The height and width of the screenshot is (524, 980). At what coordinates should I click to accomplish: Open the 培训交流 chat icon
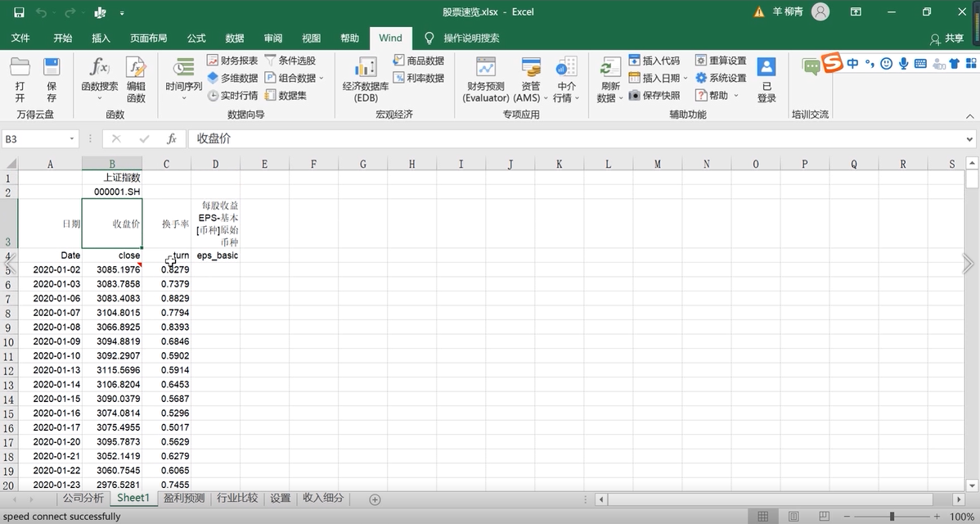(811, 67)
